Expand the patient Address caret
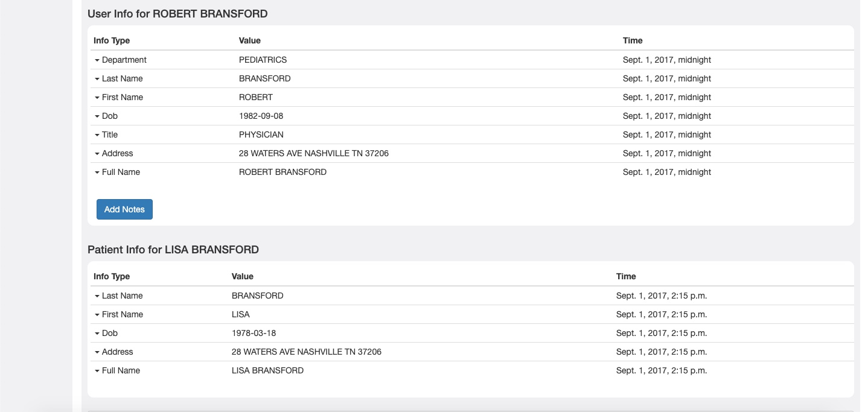Image resolution: width=868 pixels, height=412 pixels. [97, 352]
